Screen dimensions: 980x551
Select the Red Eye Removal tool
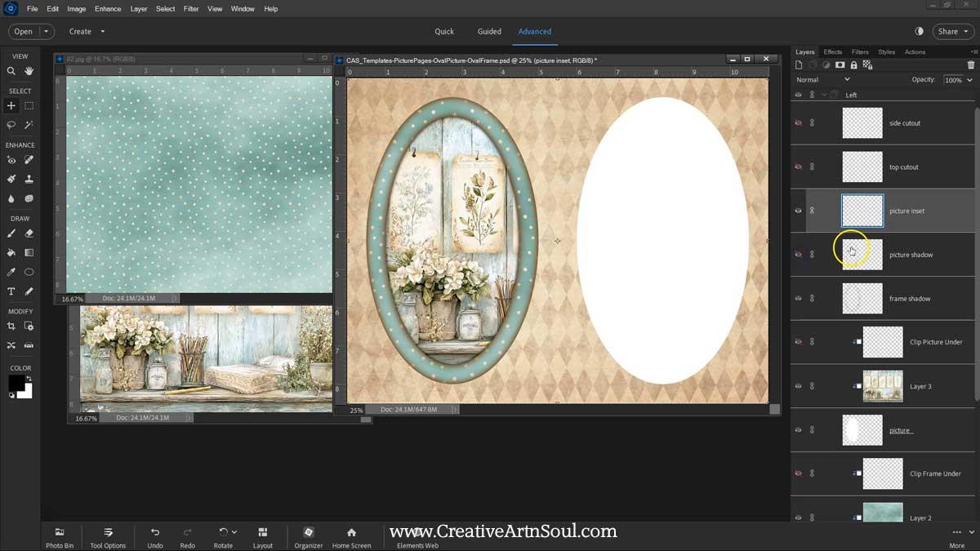coord(11,160)
